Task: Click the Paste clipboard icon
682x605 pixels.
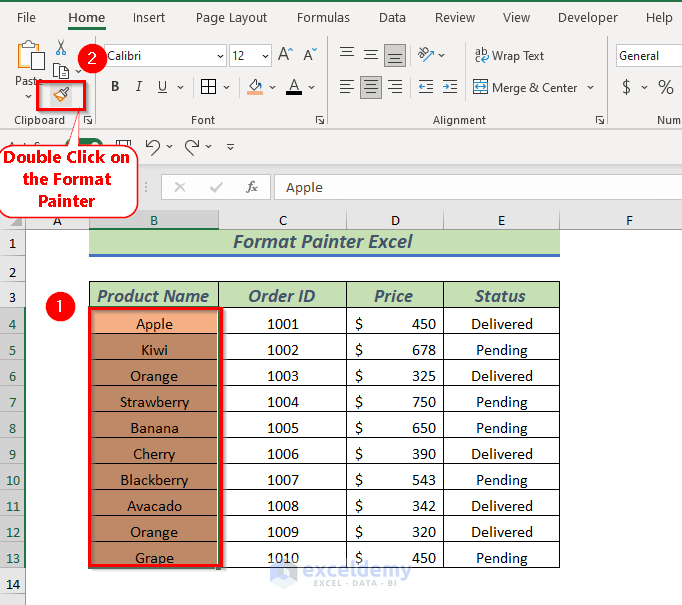Action: pyautogui.click(x=30, y=55)
